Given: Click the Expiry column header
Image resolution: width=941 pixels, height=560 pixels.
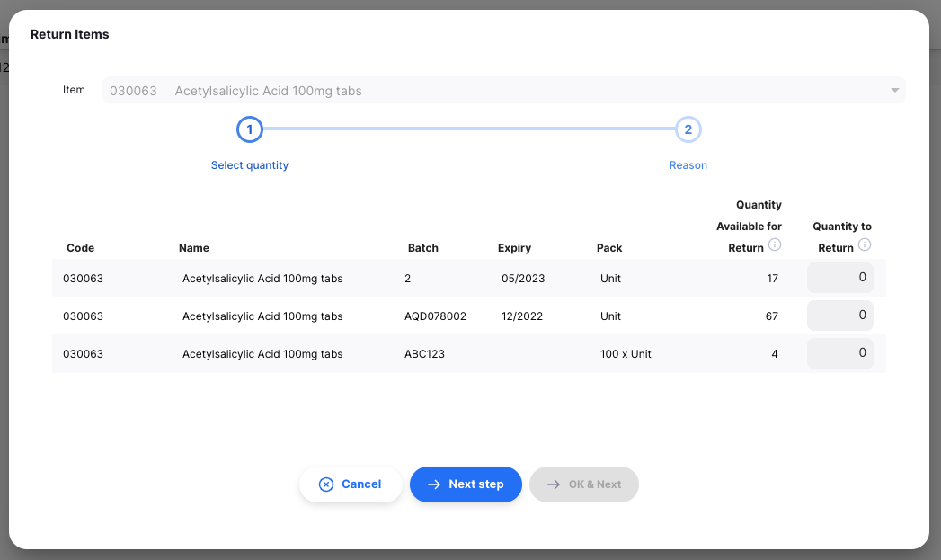Looking at the screenshot, I should [x=514, y=248].
